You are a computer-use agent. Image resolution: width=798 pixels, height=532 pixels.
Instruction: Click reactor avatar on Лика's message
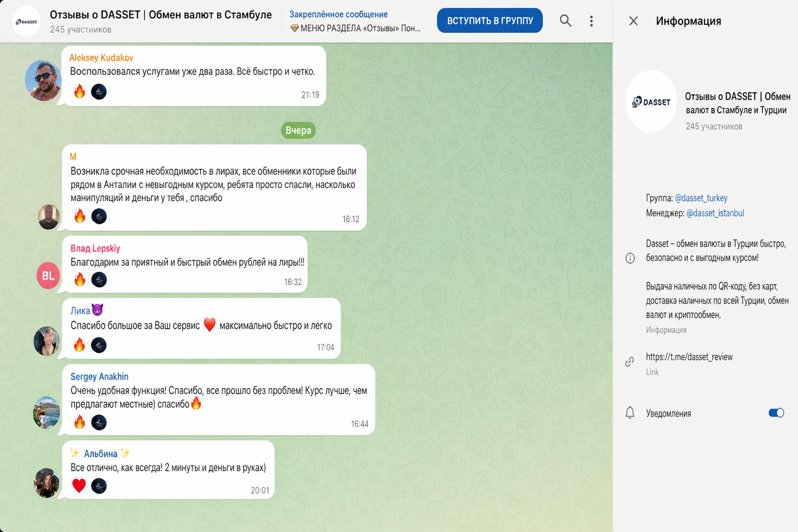click(x=99, y=345)
